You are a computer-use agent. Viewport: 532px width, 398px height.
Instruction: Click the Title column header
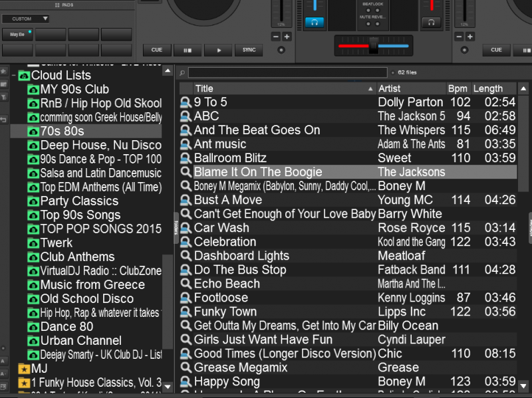[285, 89]
